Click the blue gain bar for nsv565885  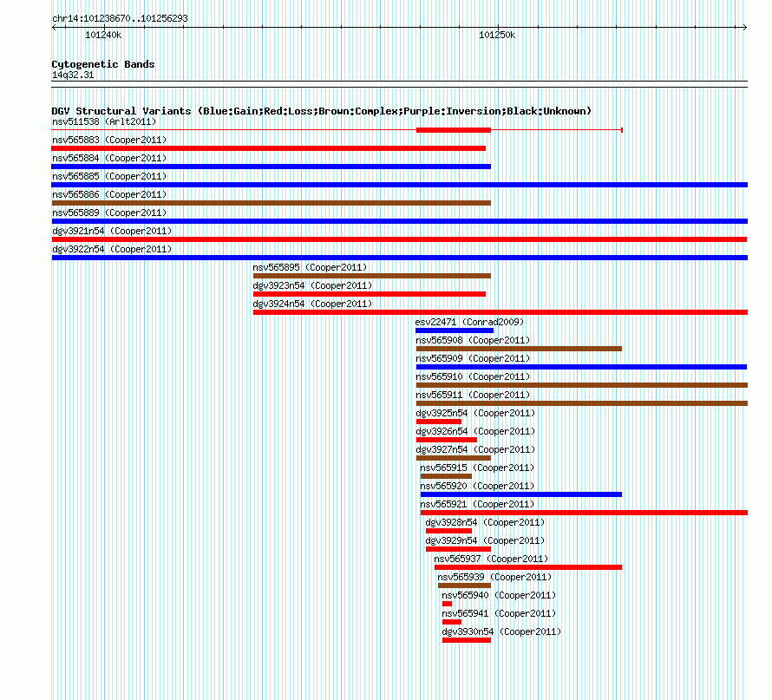point(399,185)
